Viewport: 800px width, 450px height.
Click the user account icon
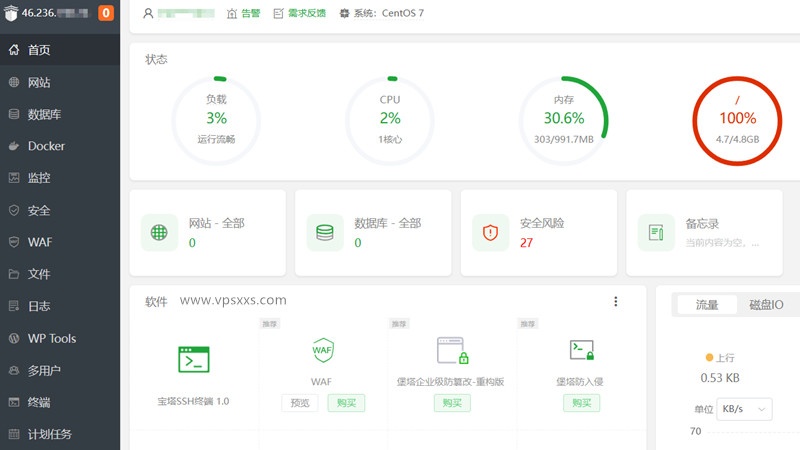click(148, 13)
